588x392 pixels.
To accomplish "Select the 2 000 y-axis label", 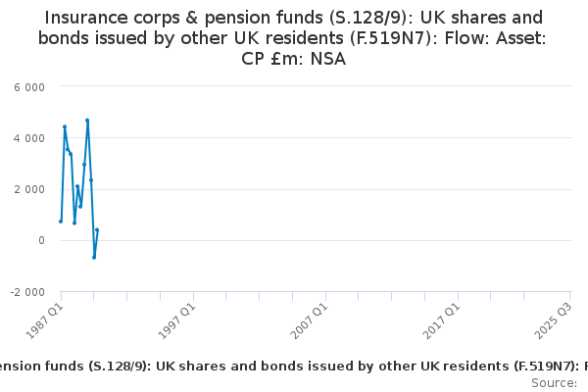I will (29, 189).
